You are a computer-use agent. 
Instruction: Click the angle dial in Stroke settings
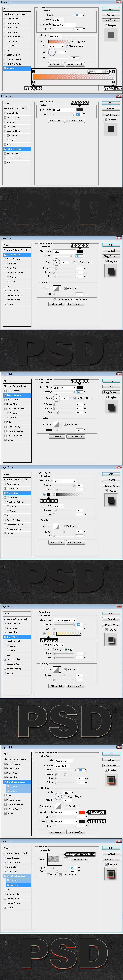tap(52, 52)
